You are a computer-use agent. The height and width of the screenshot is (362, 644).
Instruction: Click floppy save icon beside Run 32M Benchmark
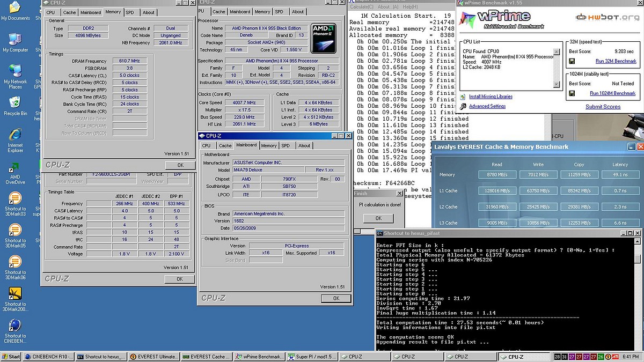click(572, 61)
